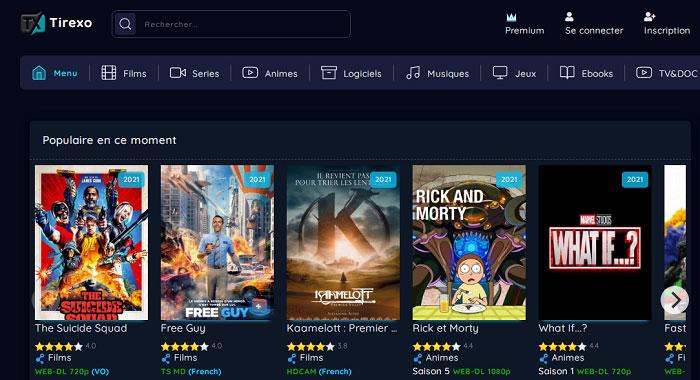
Task: Open The Suicide Squad poster
Action: [x=92, y=242]
